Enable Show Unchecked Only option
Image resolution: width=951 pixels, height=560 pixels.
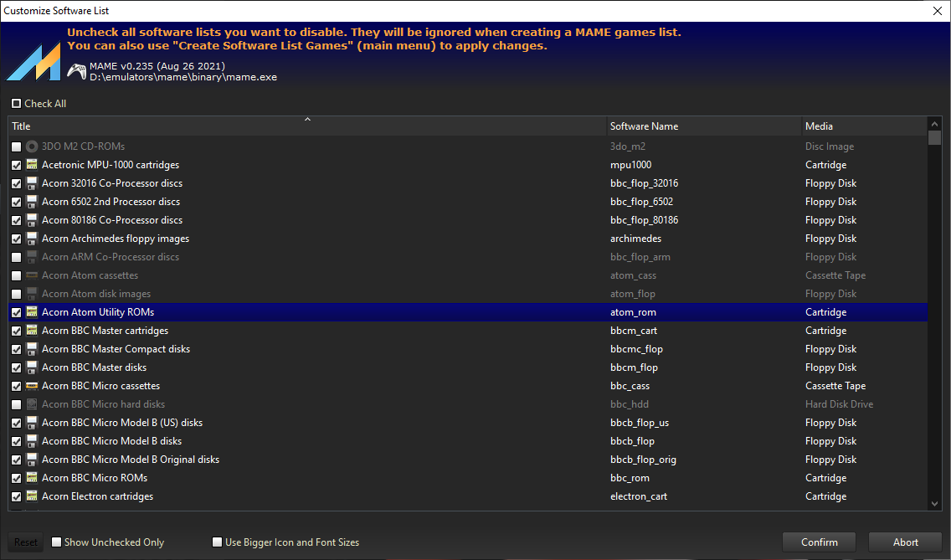(x=57, y=542)
